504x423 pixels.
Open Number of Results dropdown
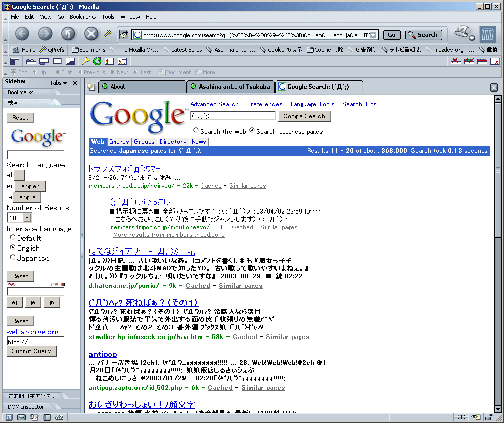pos(27,218)
